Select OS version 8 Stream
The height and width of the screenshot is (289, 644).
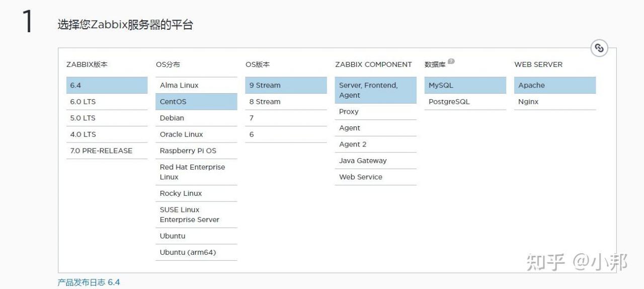coord(286,102)
